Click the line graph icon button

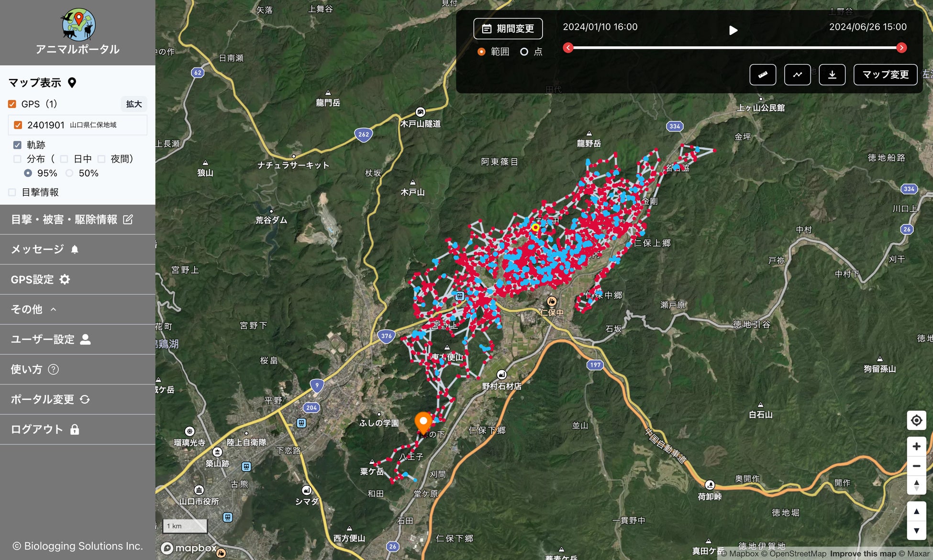tap(797, 75)
